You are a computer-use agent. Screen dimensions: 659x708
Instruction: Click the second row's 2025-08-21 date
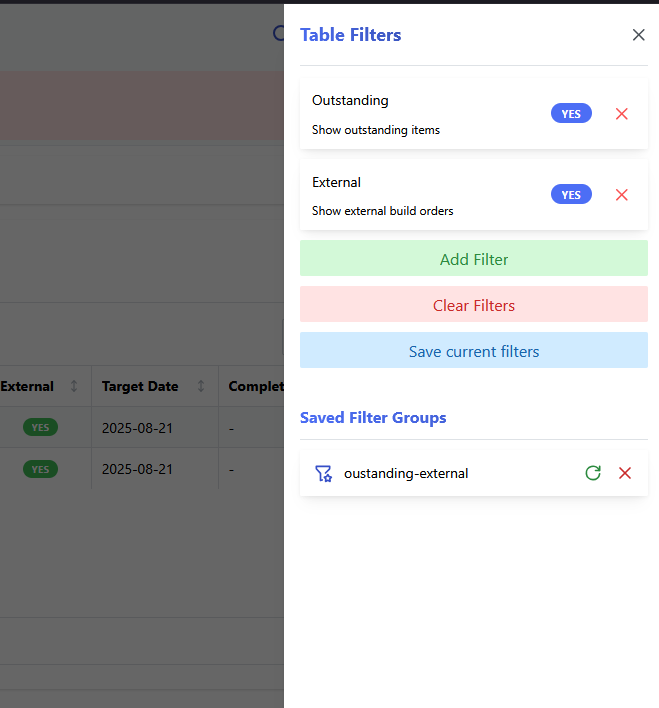[x=137, y=469]
